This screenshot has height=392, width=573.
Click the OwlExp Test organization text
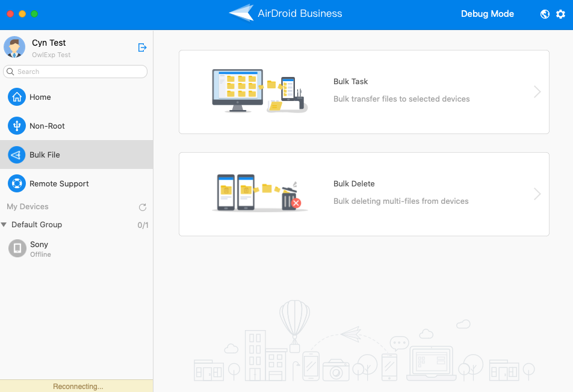51,55
